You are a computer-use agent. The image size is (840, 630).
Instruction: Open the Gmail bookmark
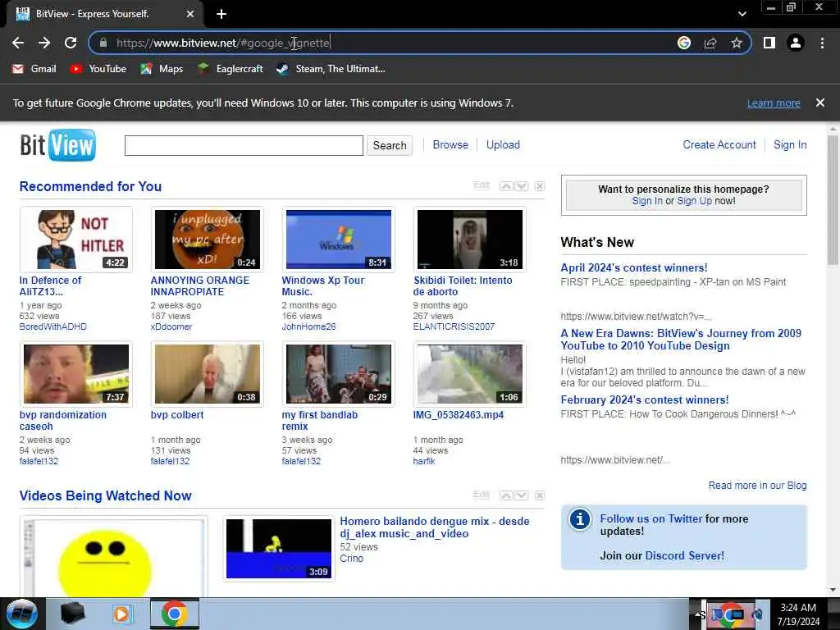pos(34,69)
